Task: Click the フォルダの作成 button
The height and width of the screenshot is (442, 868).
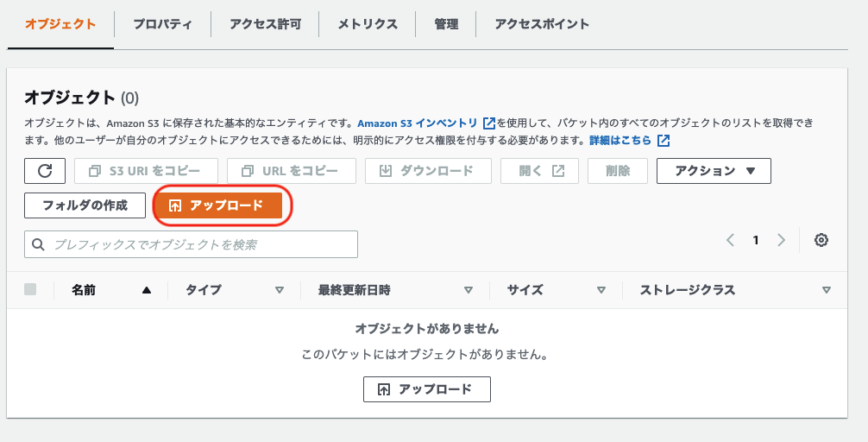Action: click(85, 205)
